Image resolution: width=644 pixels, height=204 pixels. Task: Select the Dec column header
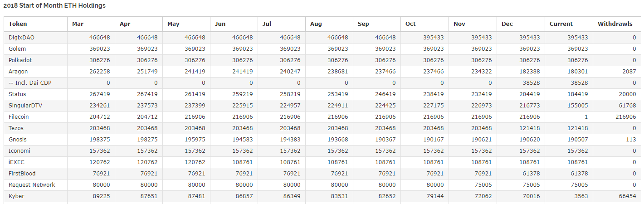click(507, 24)
